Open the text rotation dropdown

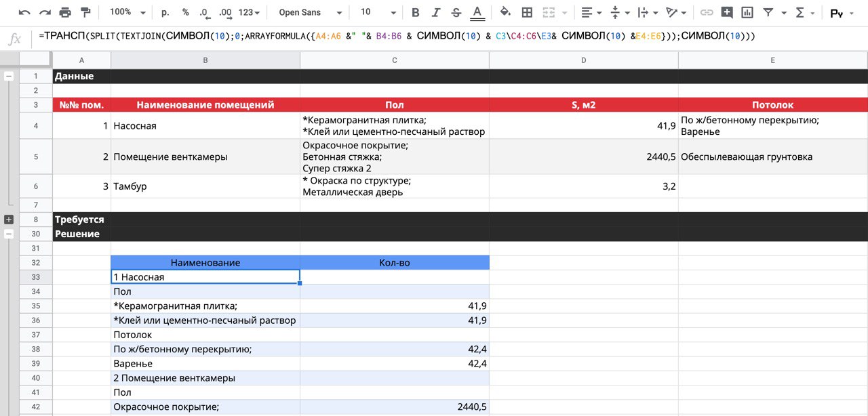[676, 12]
